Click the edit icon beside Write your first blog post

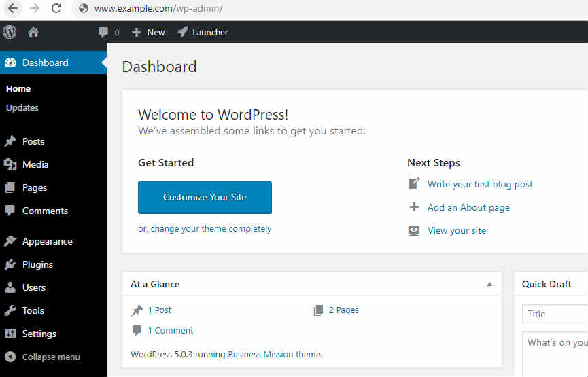(414, 183)
